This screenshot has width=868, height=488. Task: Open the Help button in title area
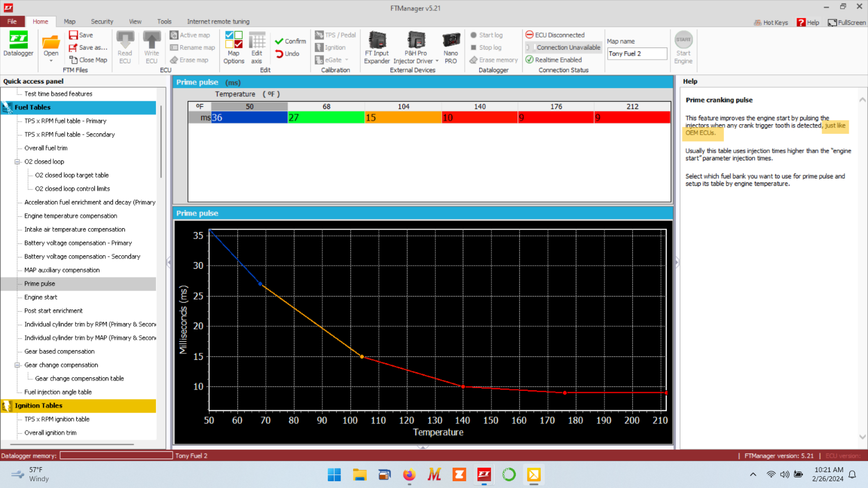808,23
